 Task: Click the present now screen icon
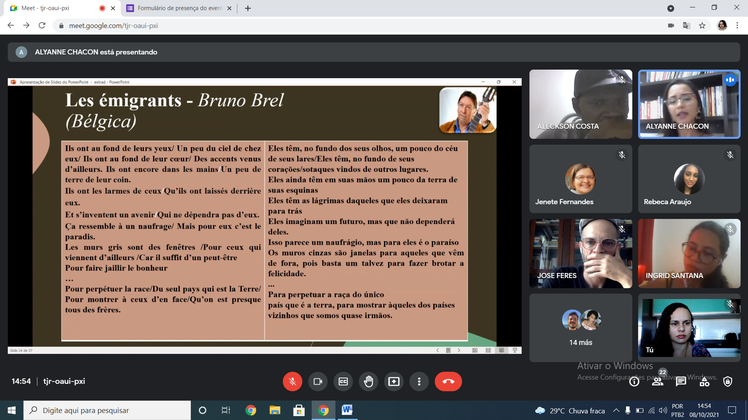[x=394, y=381]
